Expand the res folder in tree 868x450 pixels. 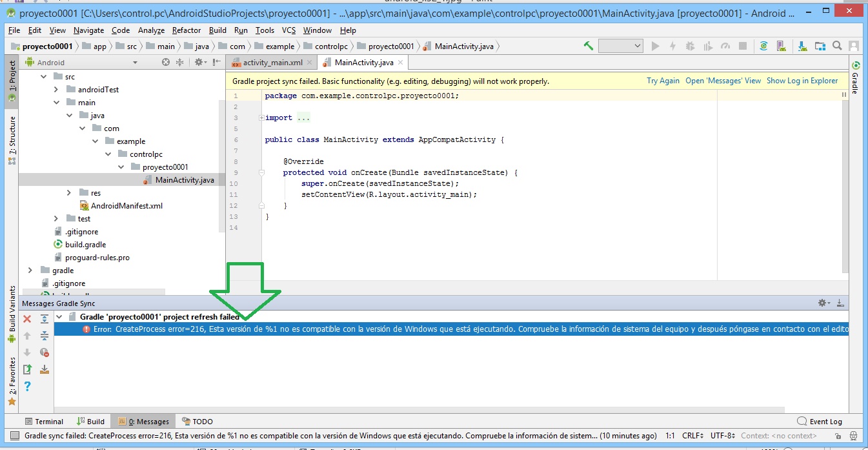click(69, 193)
